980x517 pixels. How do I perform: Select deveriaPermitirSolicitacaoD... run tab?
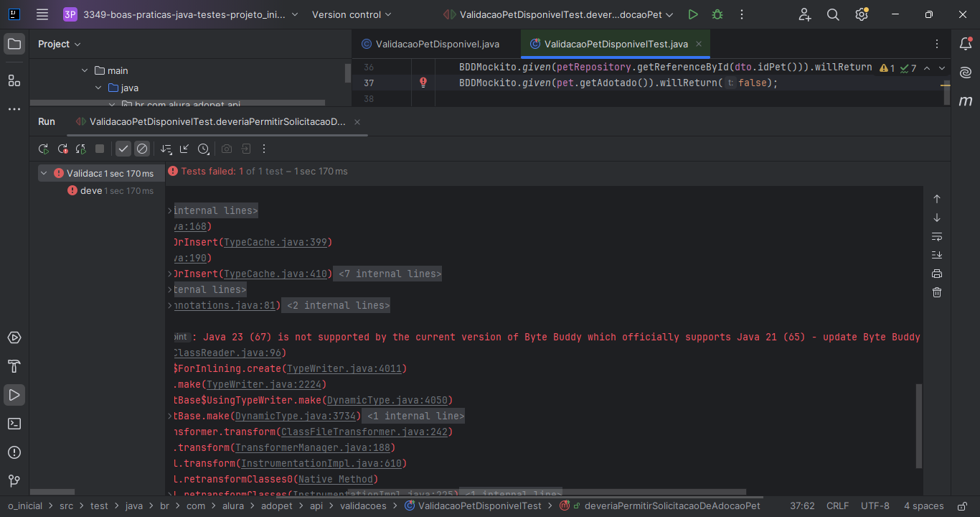click(217, 121)
